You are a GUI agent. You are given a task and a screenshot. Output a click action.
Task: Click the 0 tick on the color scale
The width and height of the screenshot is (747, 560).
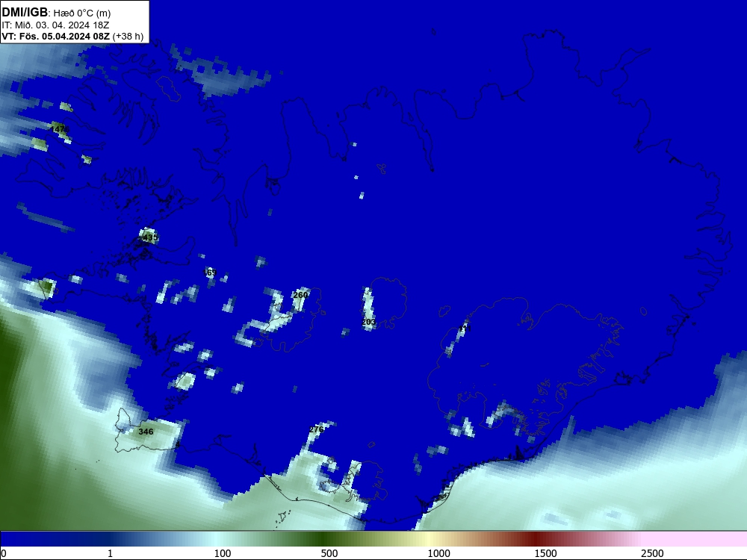coord(4,553)
